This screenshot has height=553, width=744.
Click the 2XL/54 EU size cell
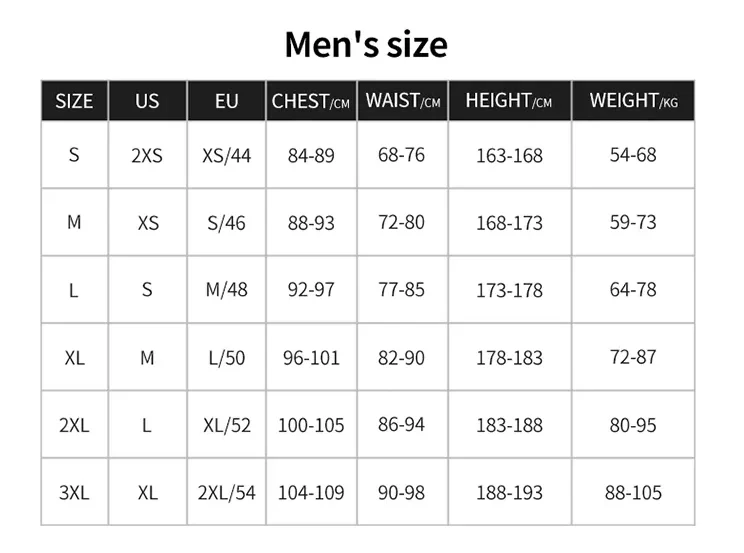pos(227,492)
